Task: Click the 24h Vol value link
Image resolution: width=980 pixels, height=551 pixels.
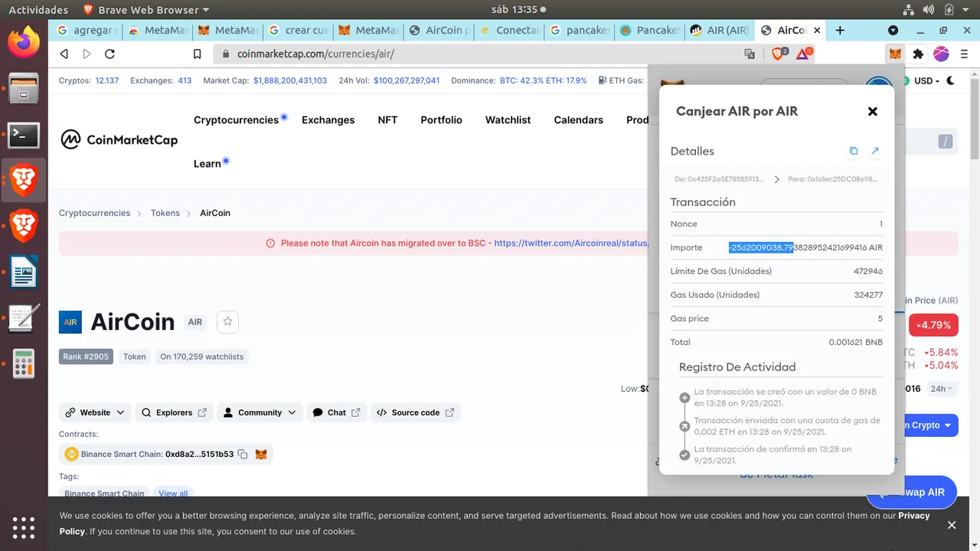Action: [407, 80]
